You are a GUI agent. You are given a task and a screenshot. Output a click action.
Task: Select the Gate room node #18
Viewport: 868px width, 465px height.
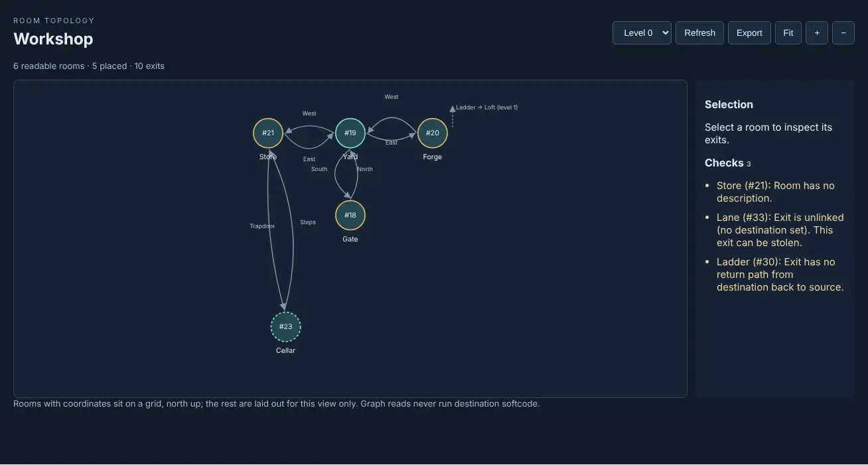[350, 216]
